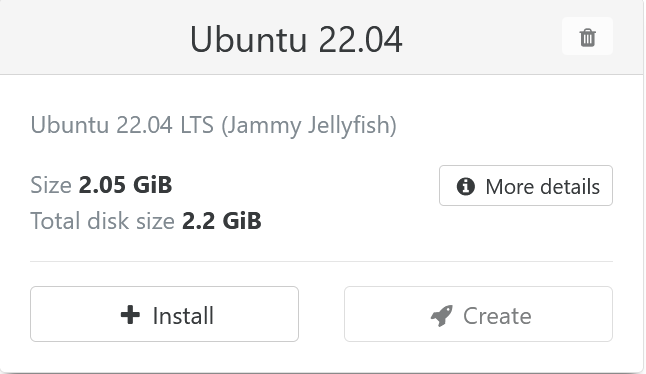Click the Jammy Jellyfish description text
Image resolution: width=646 pixels, height=374 pixels.
(x=309, y=125)
